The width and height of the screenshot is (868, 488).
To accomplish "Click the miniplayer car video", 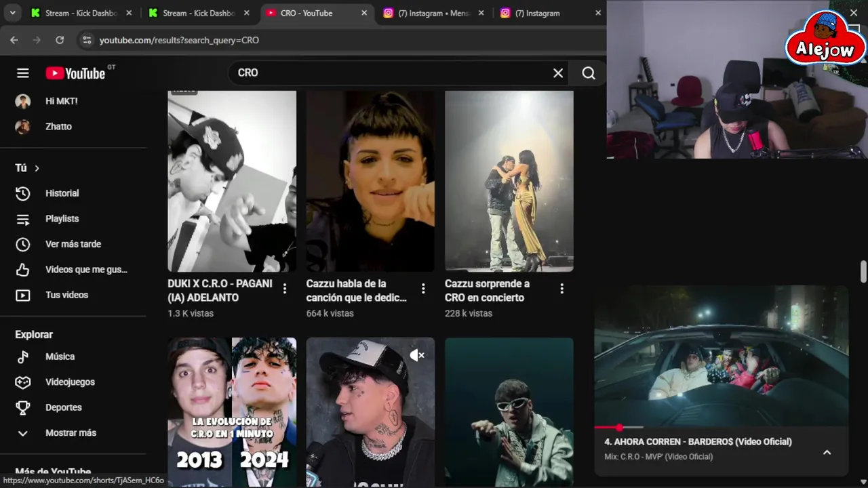I will click(x=721, y=356).
